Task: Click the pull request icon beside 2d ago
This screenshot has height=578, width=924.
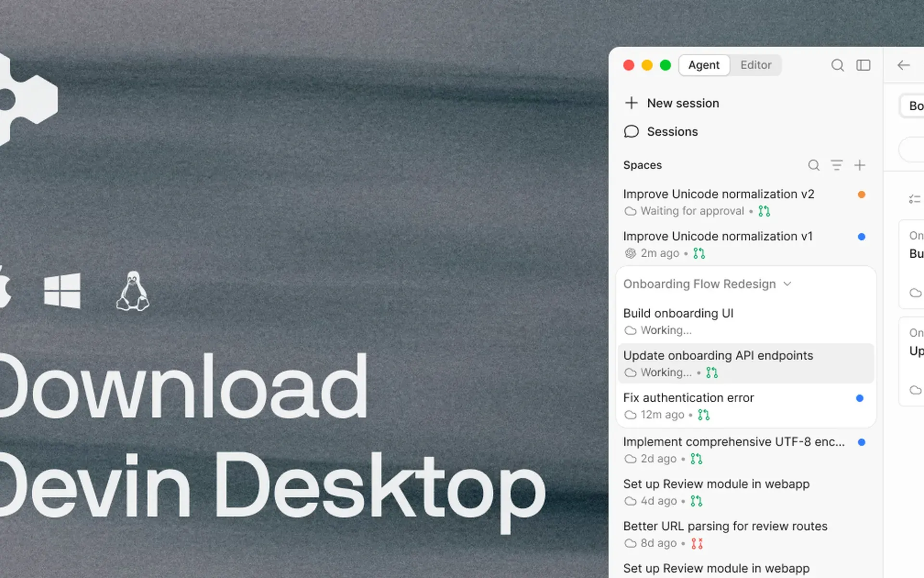Action: click(x=696, y=459)
